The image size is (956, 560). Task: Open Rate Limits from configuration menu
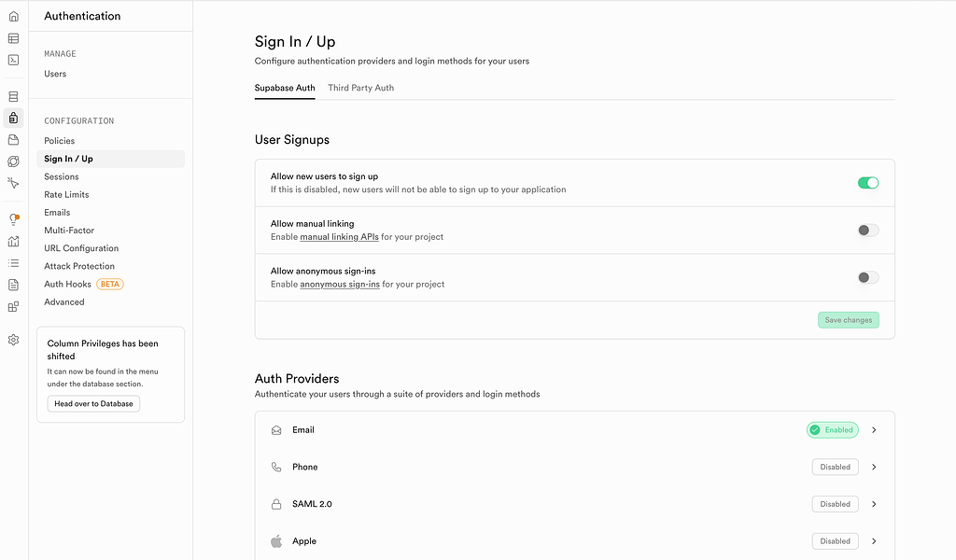point(66,194)
